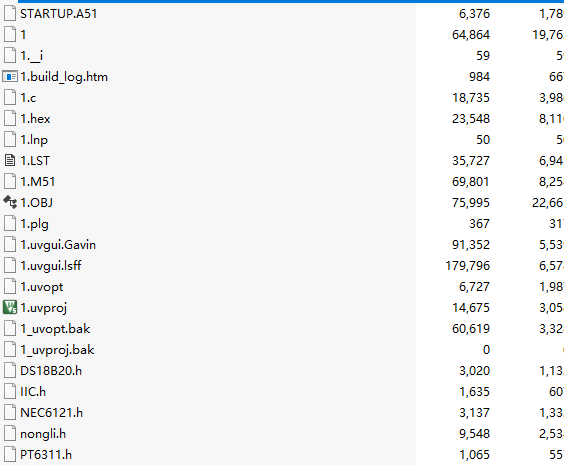Select the 1.OBJ file icon
The width and height of the screenshot is (564, 465).
(x=10, y=202)
